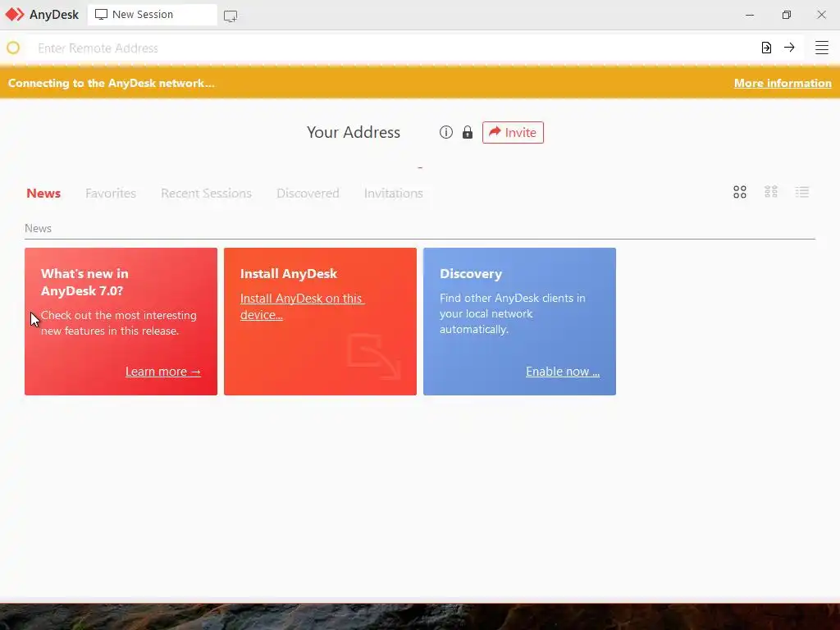Click the Learn more link
The height and width of the screenshot is (630, 840).
[163, 372]
